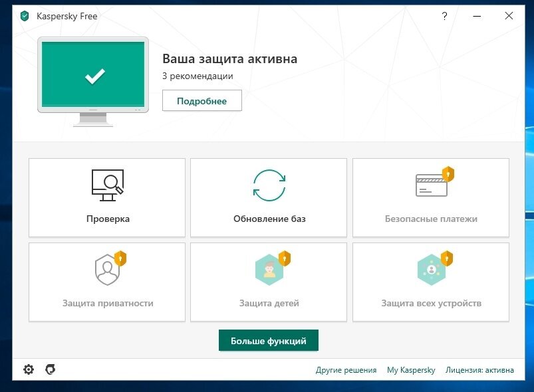Open the Защита всех устройств tile
The width and height of the screenshot is (534, 392).
click(x=431, y=282)
